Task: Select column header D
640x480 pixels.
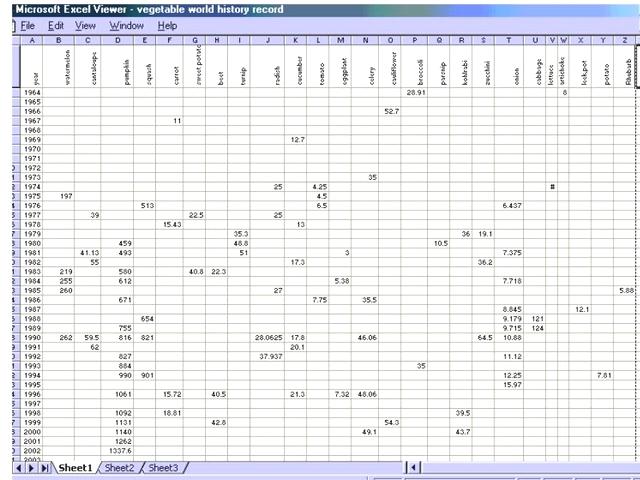Action: coord(119,40)
